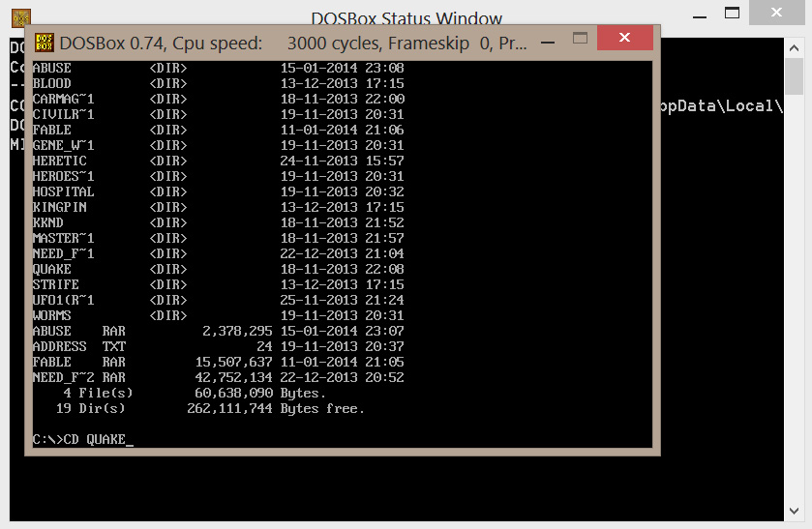
Task: Click the ABUSE directory entry
Action: click(x=218, y=68)
